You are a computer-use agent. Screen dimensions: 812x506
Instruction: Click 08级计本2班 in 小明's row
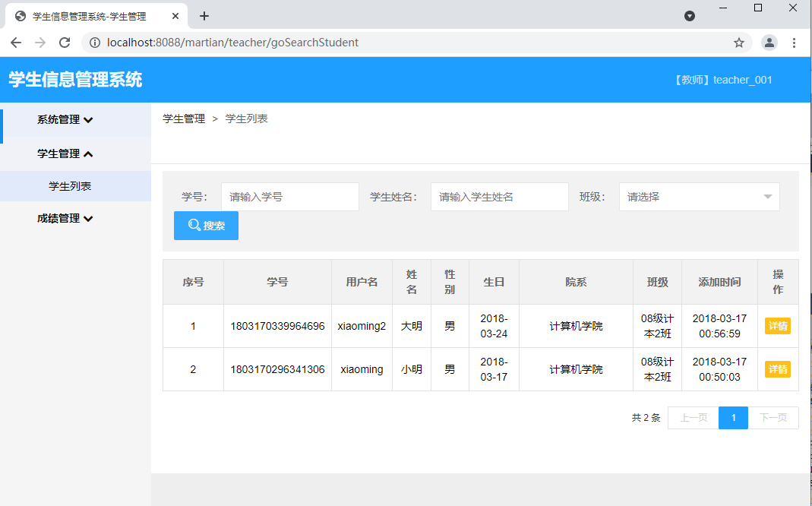657,369
